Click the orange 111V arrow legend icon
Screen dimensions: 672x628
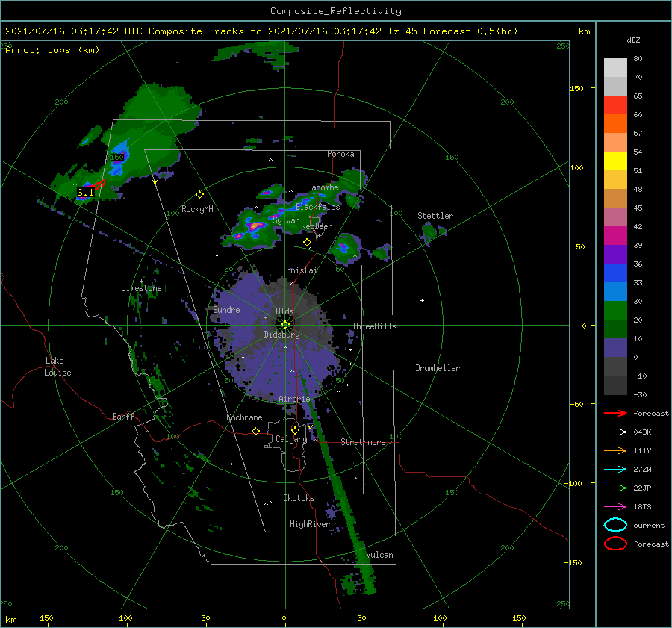(615, 450)
